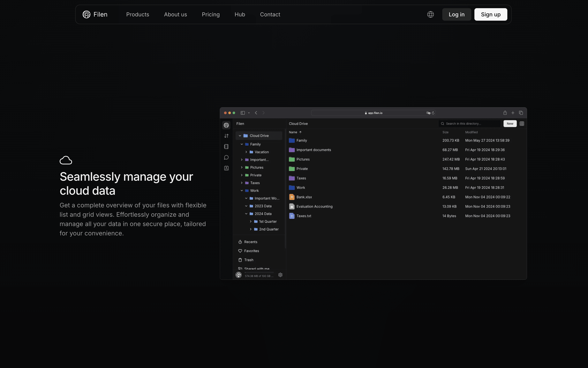The width and height of the screenshot is (588, 368).
Task: Click the blue Family folder icon in the file list
Action: (292, 140)
